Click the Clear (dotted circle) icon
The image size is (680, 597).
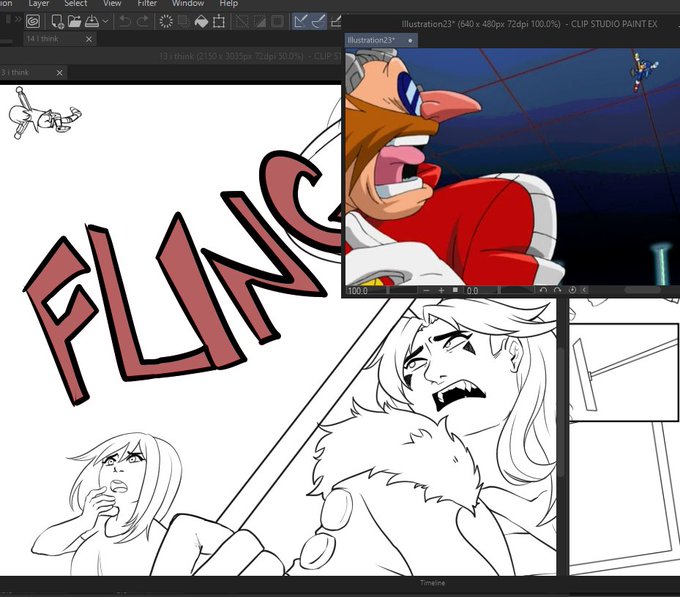(166, 21)
